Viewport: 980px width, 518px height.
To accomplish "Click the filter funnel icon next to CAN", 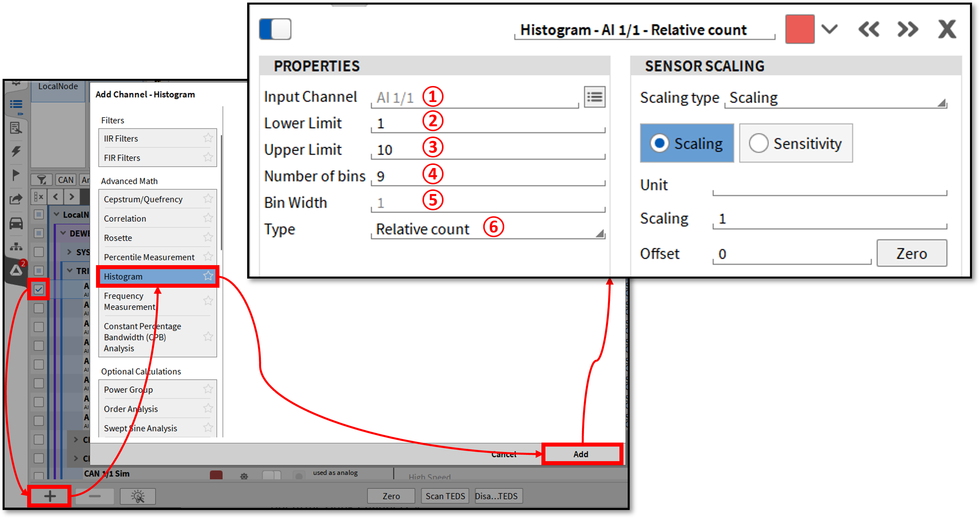I will 41,180.
